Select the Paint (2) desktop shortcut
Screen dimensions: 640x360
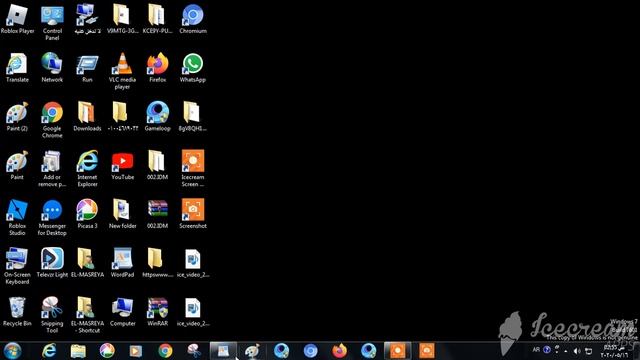[17, 117]
